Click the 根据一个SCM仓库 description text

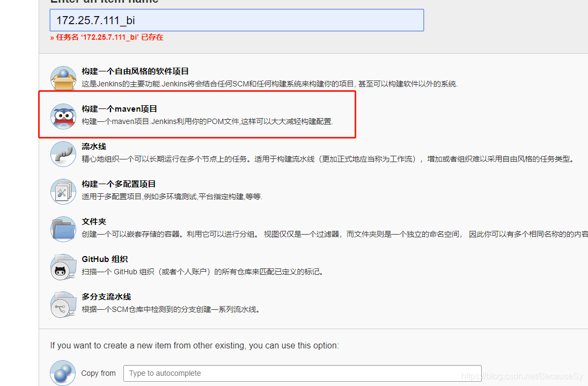click(x=171, y=309)
